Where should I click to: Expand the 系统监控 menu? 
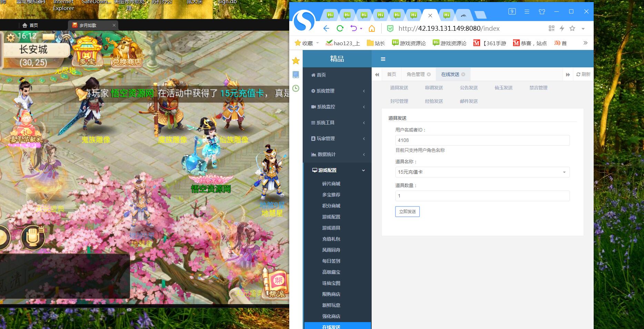pos(337,107)
